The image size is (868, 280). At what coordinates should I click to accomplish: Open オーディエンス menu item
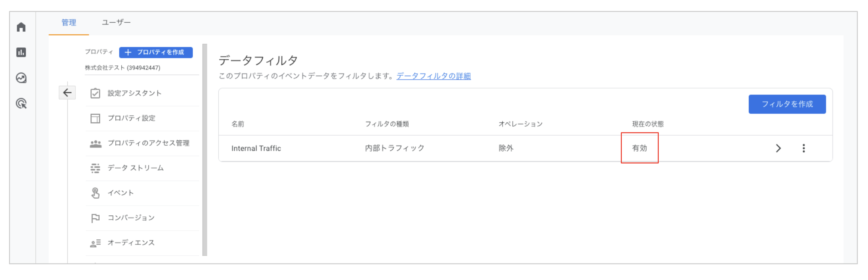[142, 243]
